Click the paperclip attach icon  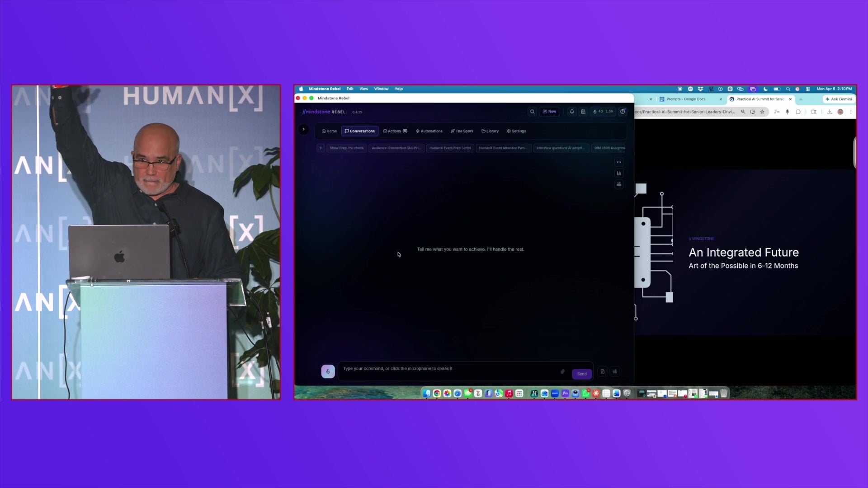click(x=562, y=371)
